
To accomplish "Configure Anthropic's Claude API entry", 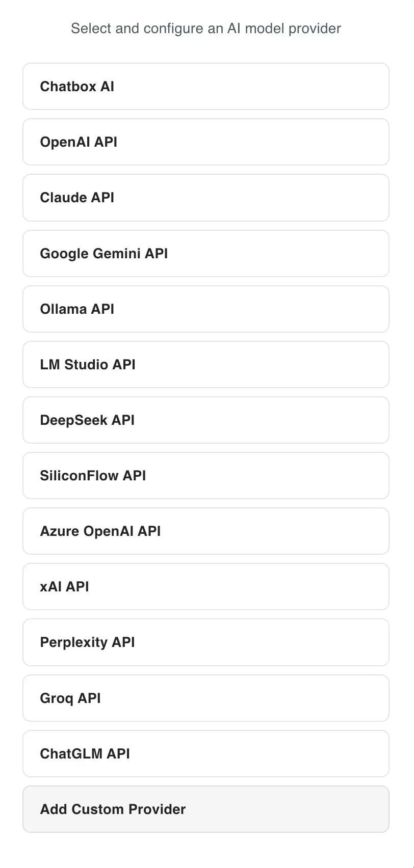I will click(206, 198).
